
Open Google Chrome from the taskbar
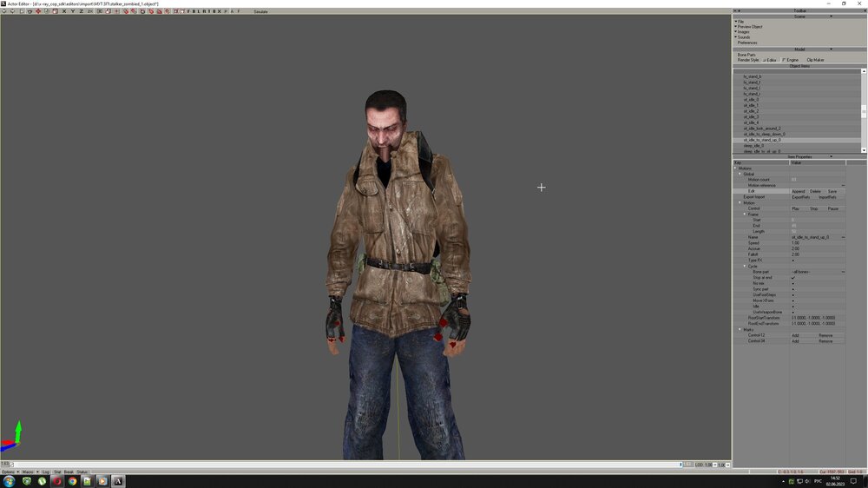[x=72, y=481]
